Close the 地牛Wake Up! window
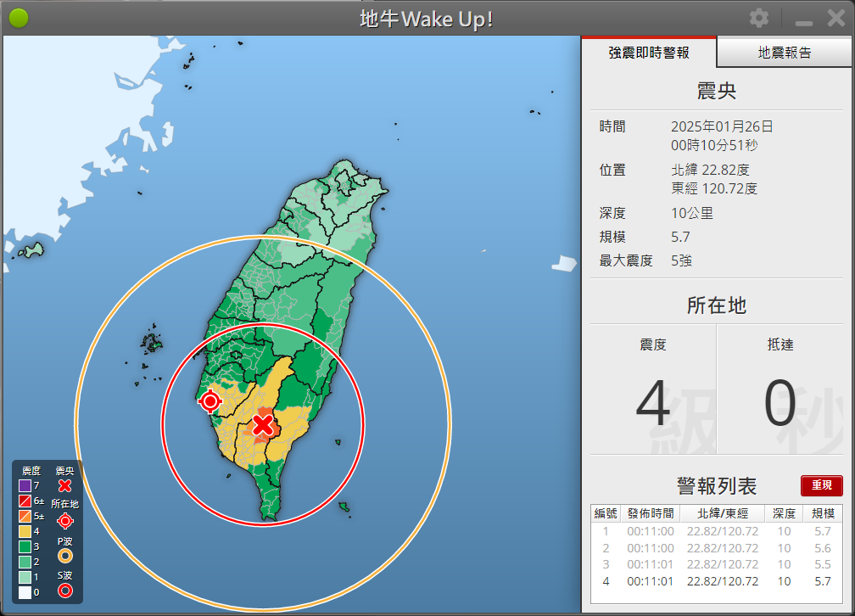 [x=836, y=19]
